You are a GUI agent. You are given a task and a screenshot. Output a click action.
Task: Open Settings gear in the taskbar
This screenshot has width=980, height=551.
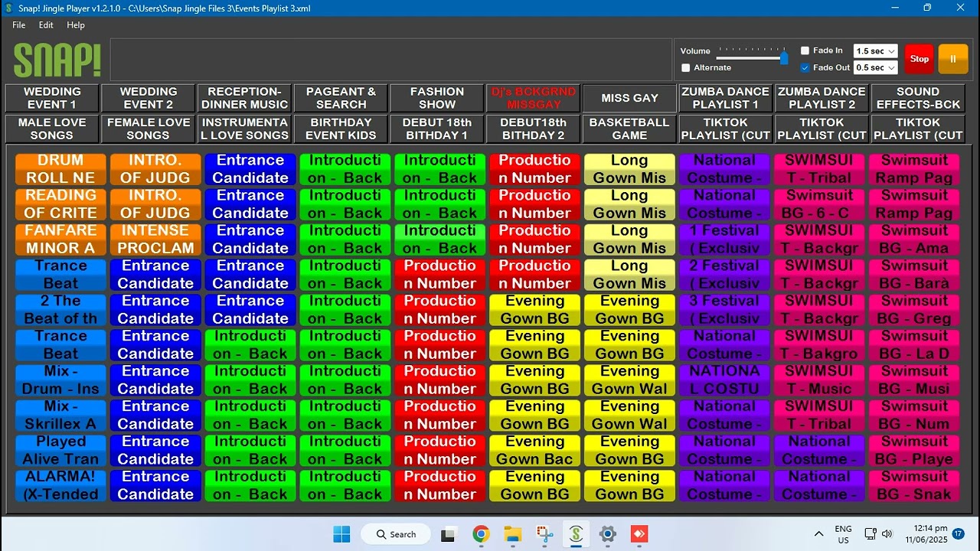coord(607,534)
